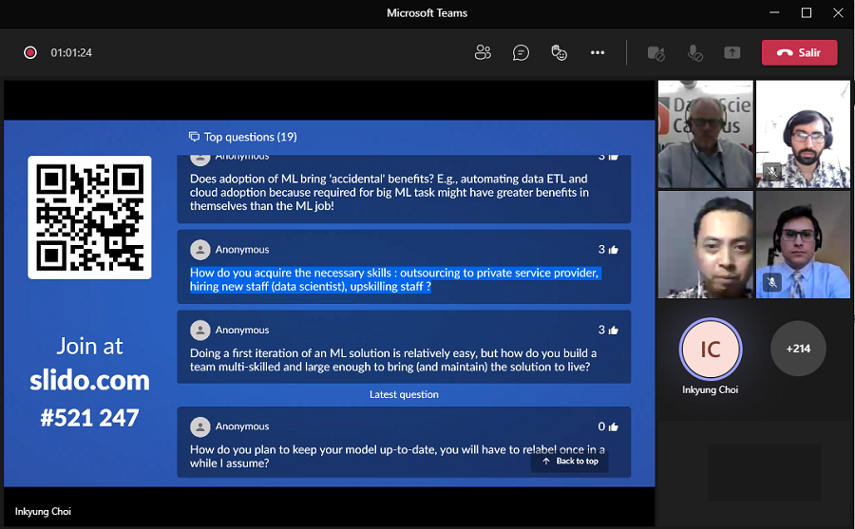
Task: Click the question about accidental ML benefits
Action: pos(389,192)
